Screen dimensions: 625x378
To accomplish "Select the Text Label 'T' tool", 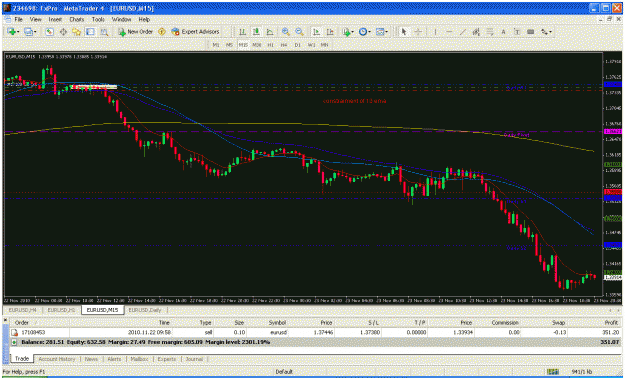I will 517,32.
